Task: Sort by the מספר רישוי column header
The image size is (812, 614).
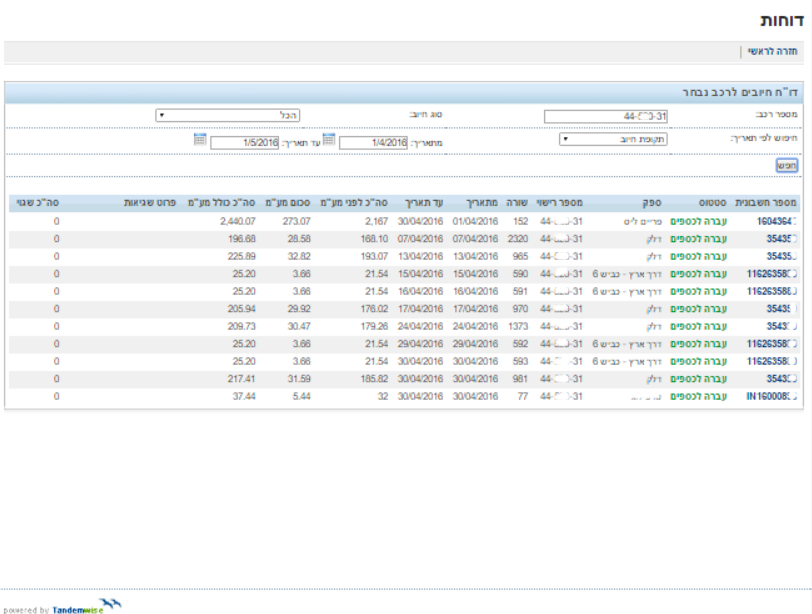Action: 561,202
